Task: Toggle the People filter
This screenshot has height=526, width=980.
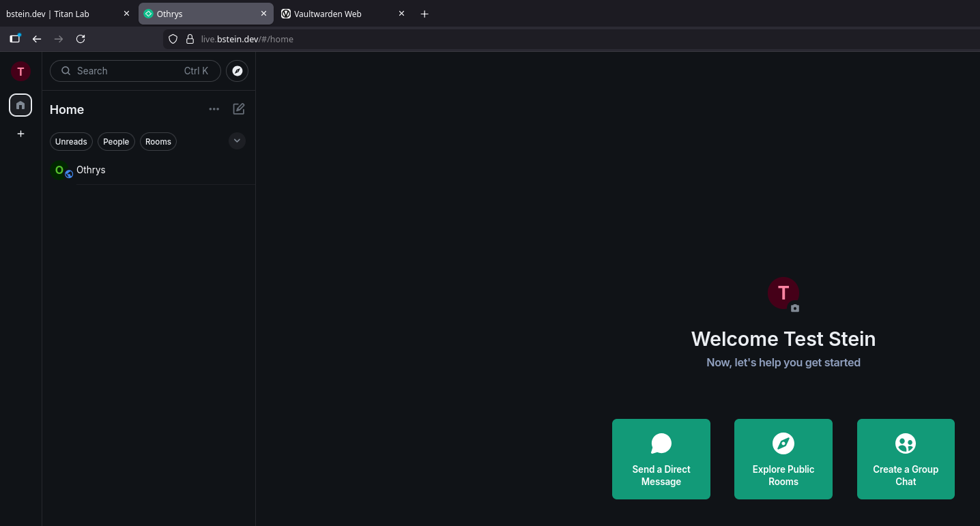Action: coord(116,142)
